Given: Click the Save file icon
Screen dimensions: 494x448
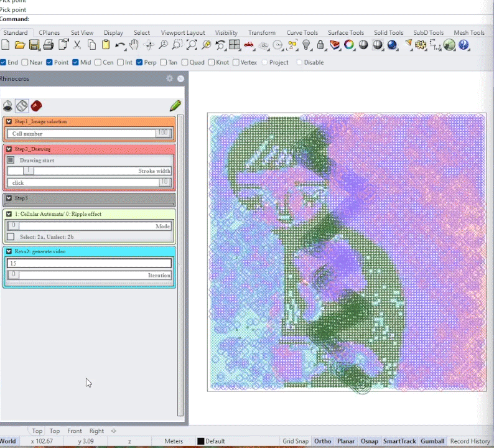Looking at the screenshot, I should (x=34, y=45).
